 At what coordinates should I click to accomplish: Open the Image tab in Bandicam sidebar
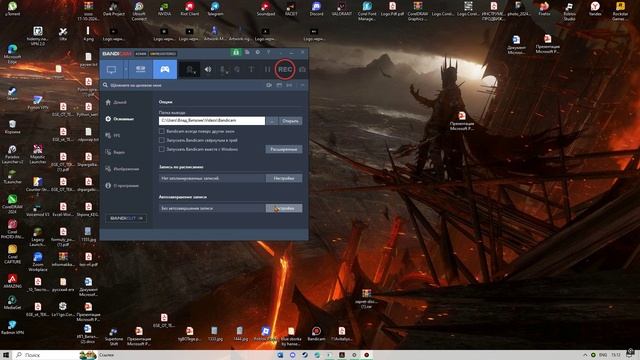(122, 169)
